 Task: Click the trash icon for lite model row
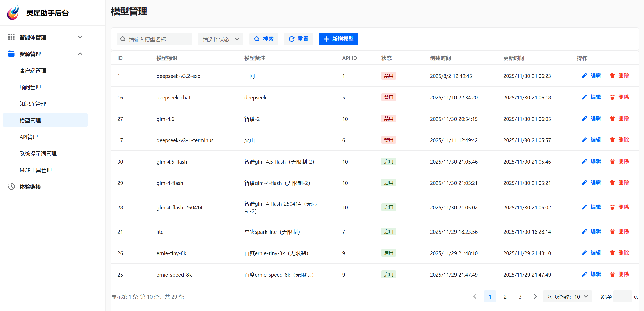click(x=612, y=231)
